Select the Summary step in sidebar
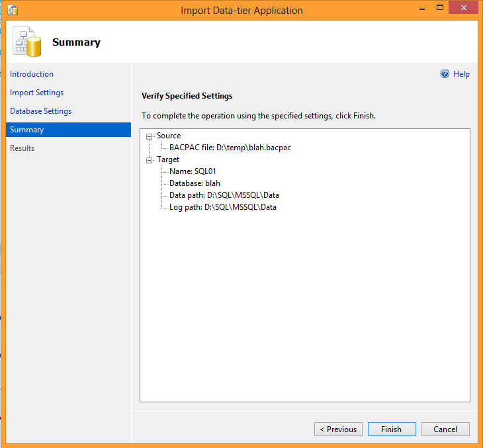 coord(27,130)
